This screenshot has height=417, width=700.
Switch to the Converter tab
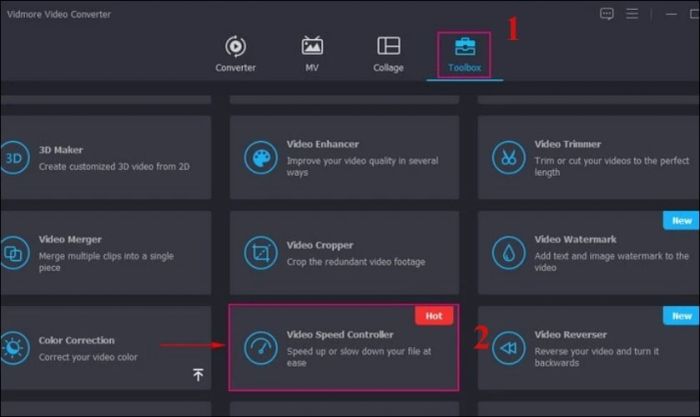pyautogui.click(x=235, y=54)
